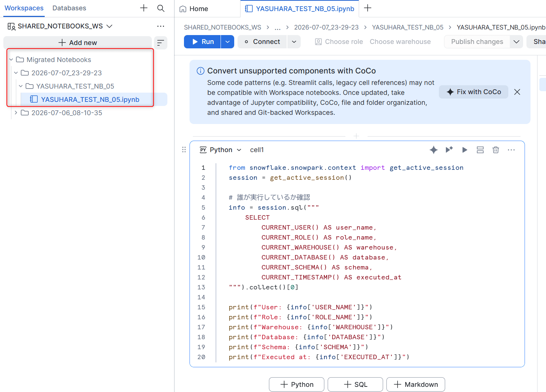Viewport: 546px width, 392px height.
Task: Open a new tab with the plus icon
Action: (368, 8)
